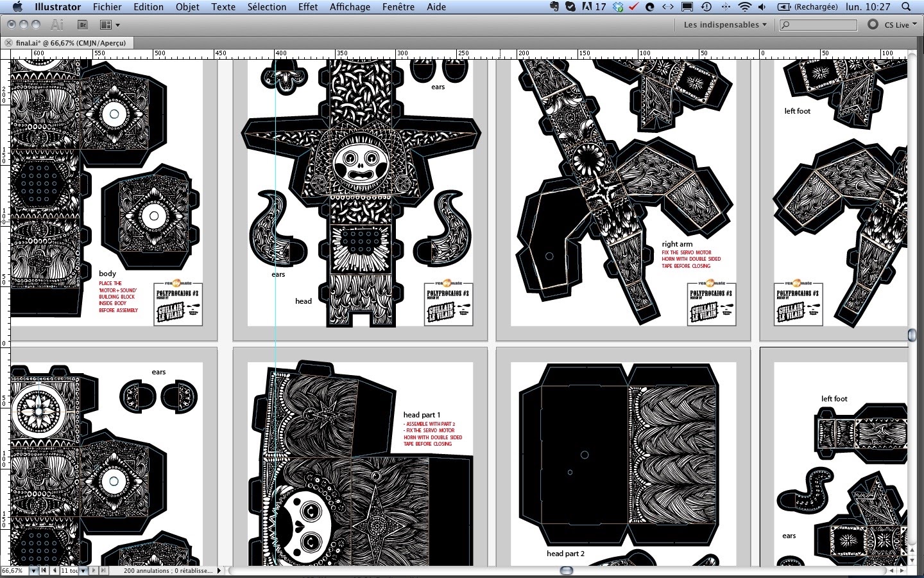Click the zoom level field showing 66,67%
The image size is (924, 578).
(x=14, y=570)
